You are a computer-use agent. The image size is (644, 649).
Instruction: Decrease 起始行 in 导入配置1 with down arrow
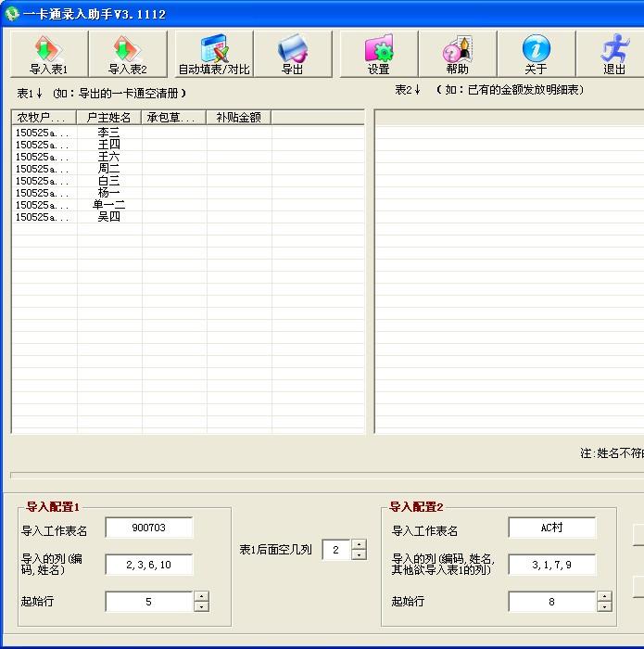click(201, 607)
